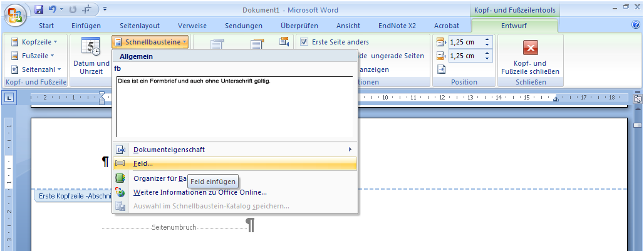Select the Entwurf tab
Viewport: 644px width, 251px height.
(514, 26)
